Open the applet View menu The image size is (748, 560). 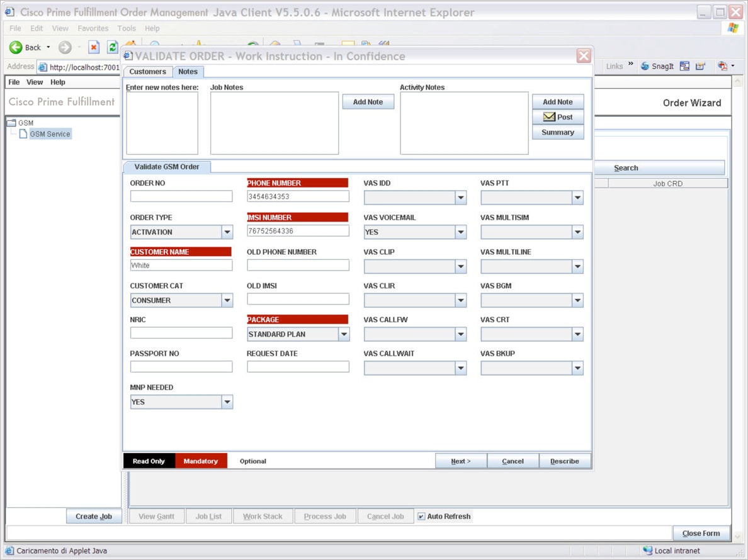[x=35, y=82]
